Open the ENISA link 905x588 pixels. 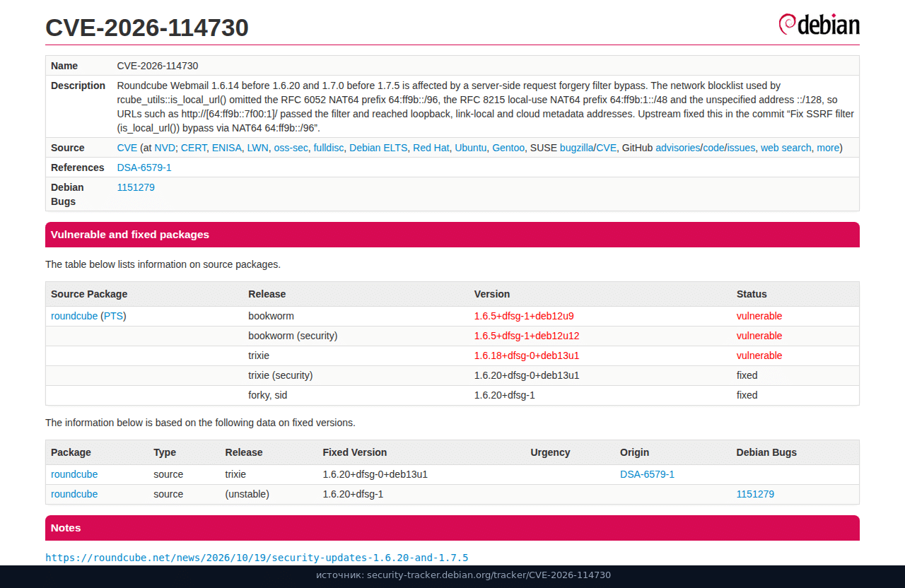pos(227,148)
